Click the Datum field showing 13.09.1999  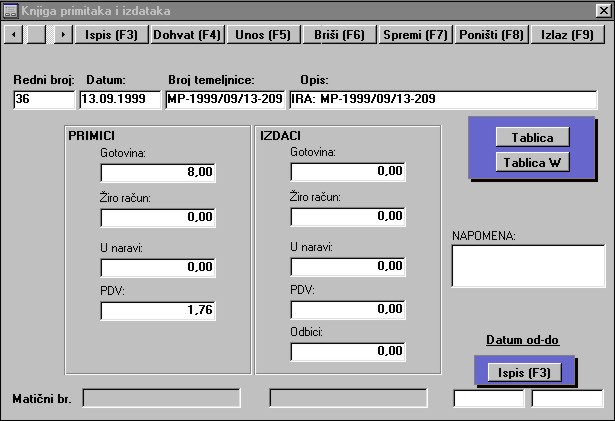120,100
